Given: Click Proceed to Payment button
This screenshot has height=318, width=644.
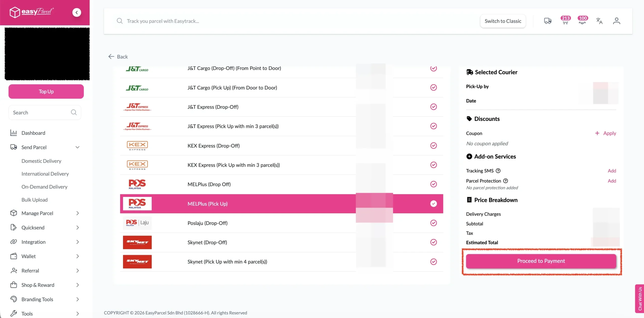Looking at the screenshot, I should 541,261.
